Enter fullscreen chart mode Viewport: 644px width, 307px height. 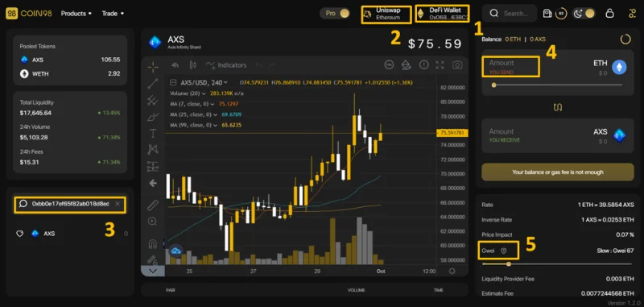coord(440,64)
